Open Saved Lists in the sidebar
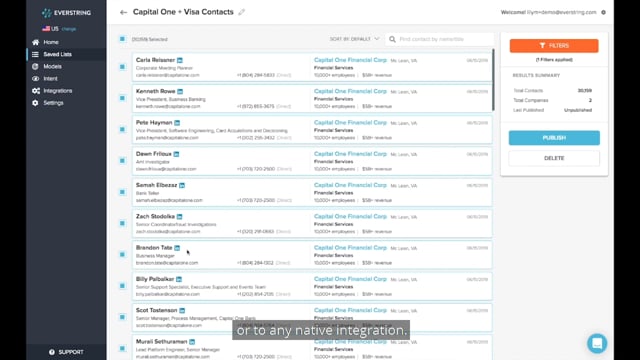This screenshot has height=360, width=640. 58,54
